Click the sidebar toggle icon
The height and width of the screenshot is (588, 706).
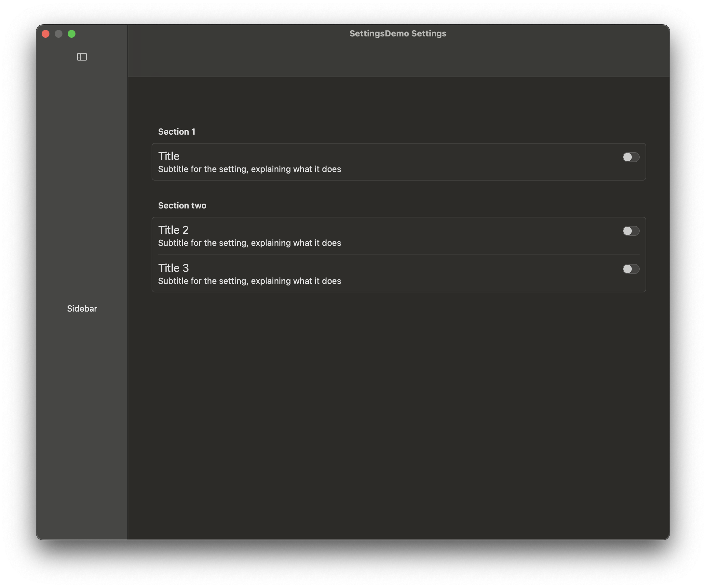pos(81,57)
